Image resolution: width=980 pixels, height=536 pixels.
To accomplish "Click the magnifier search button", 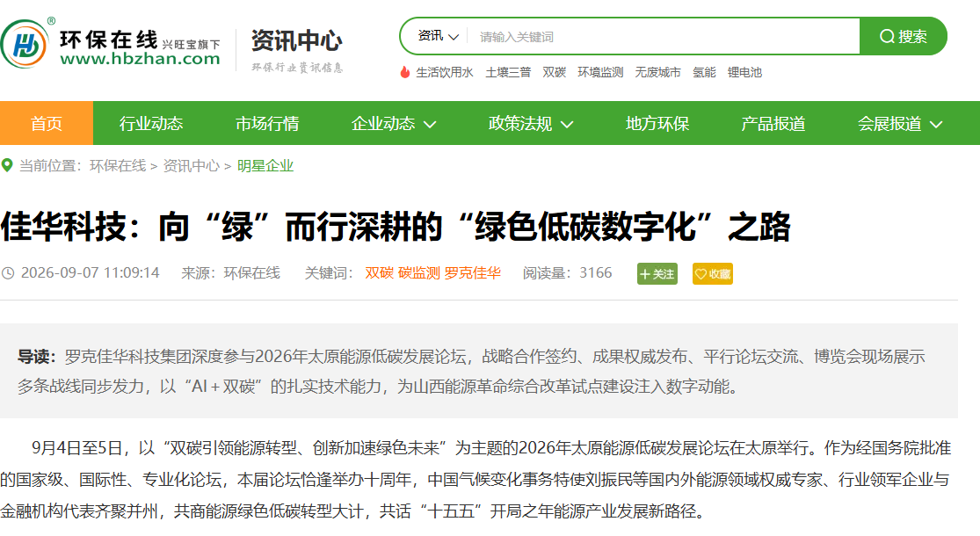I will (x=904, y=36).
